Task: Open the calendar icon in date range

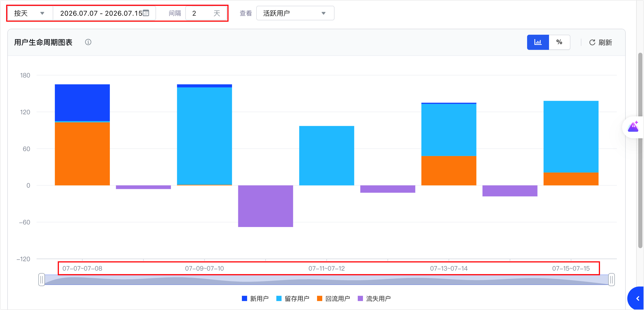Action: [146, 13]
